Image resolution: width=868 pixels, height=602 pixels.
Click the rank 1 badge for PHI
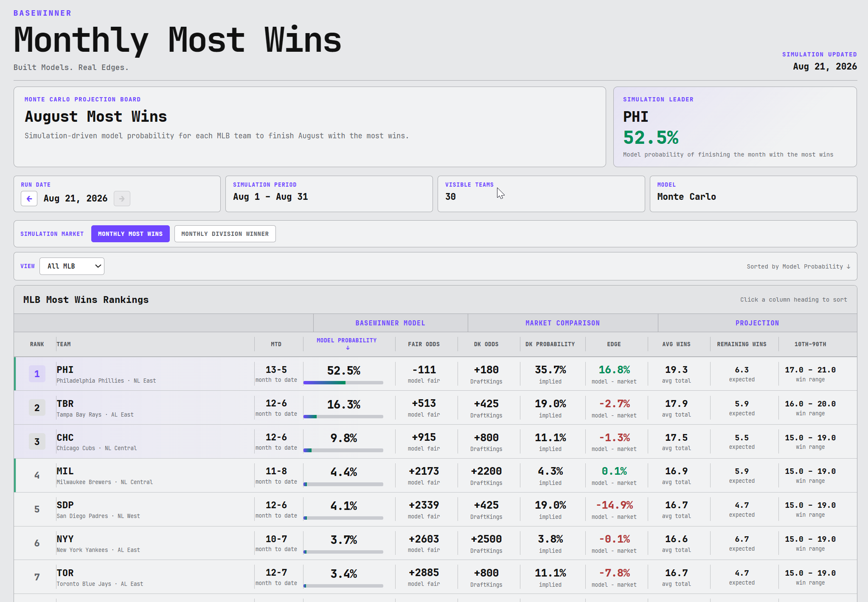coord(37,374)
